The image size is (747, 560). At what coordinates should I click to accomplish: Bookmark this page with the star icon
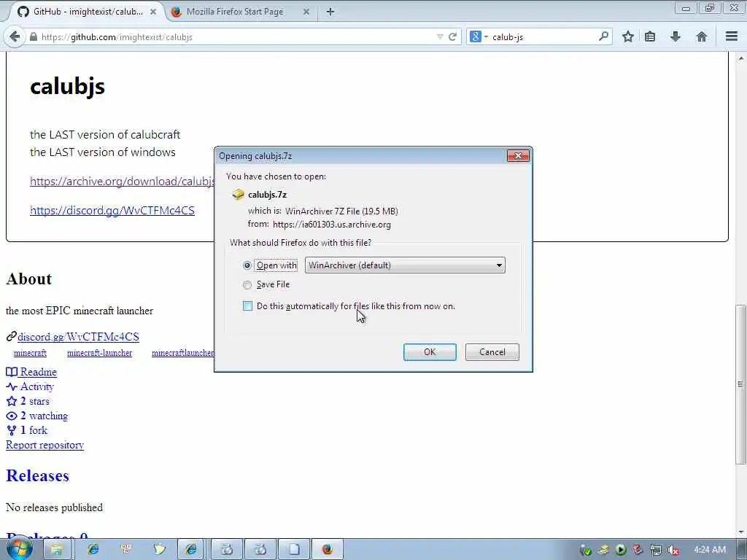tap(628, 36)
